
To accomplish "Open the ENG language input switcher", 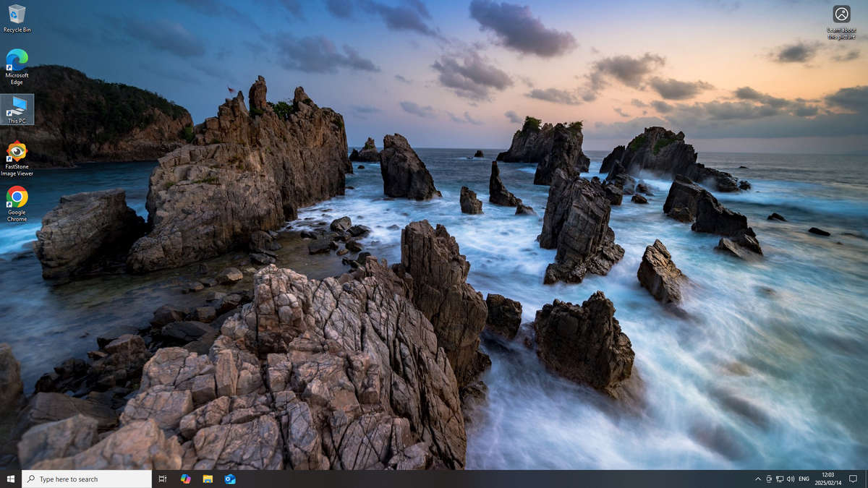I will click(x=803, y=479).
